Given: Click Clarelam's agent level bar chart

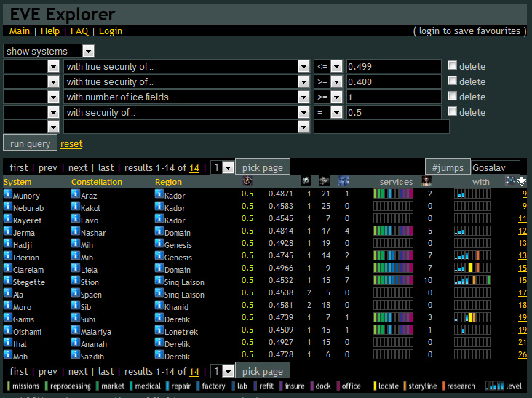Looking at the screenshot, I should click(472, 268).
